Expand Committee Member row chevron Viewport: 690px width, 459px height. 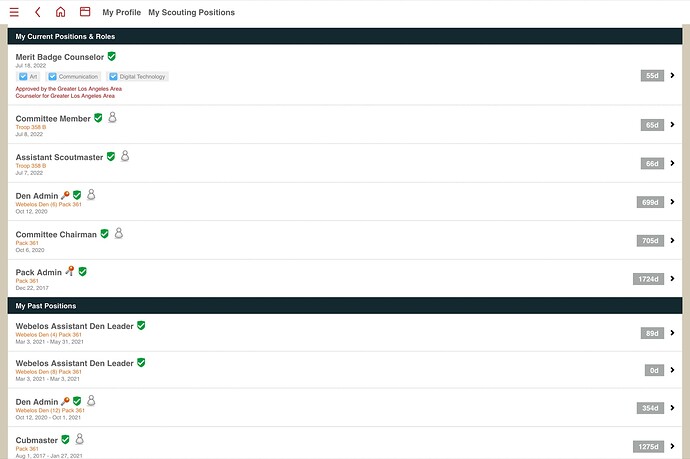pyautogui.click(x=672, y=125)
